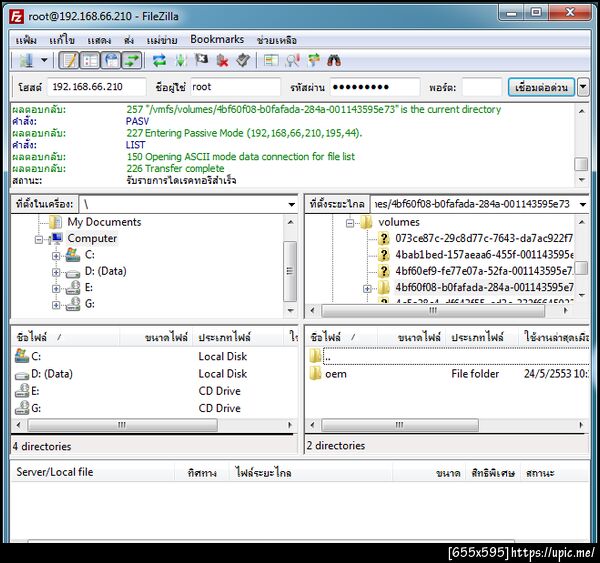Viewport: 600px width, 563px height.
Task: Open the ช่วยเหลือ menu
Action: [277, 40]
